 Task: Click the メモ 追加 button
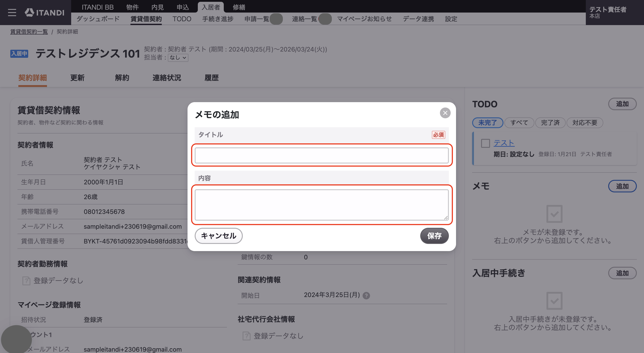point(622,186)
